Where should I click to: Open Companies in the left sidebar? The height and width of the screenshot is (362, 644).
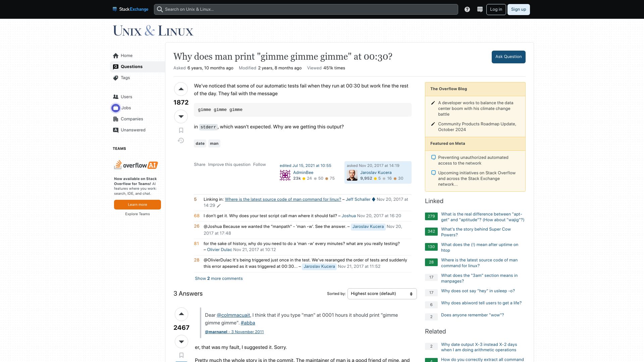click(x=137, y=119)
